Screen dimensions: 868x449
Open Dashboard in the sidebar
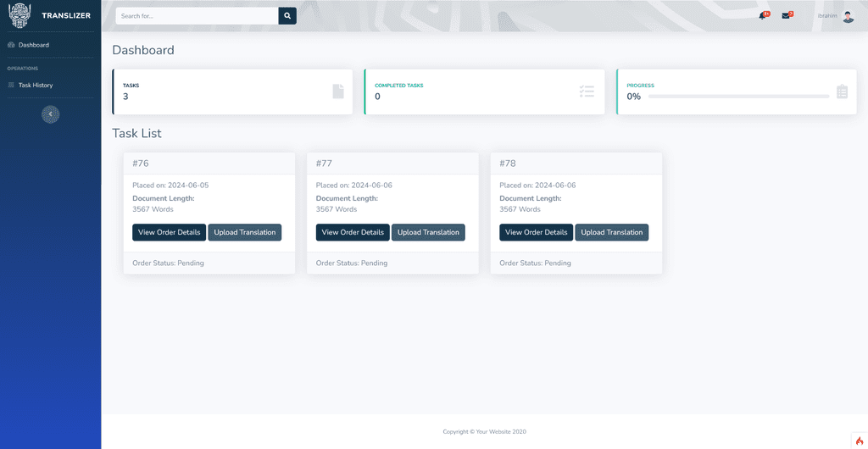coord(34,45)
